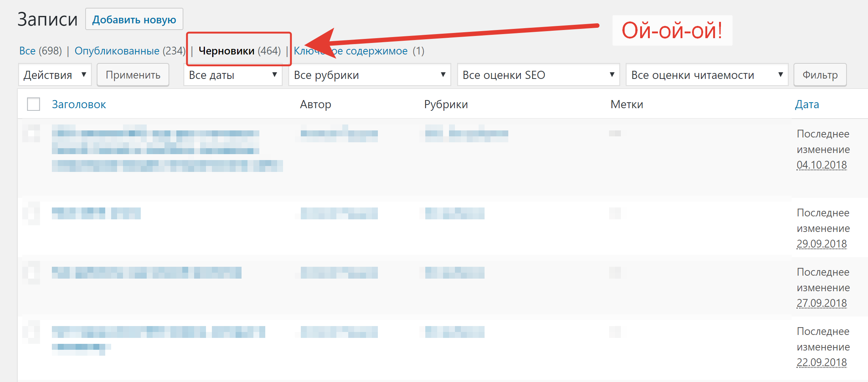Click category link of post dated 04.10.2018
This screenshot has height=382, width=868.
(478, 134)
